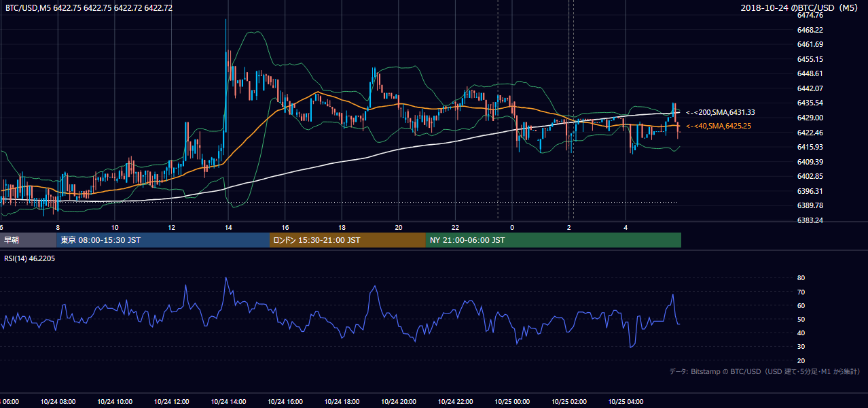Click price level 6389.78 on the price axis
Screen dimensions: 868x408
[x=810, y=205]
